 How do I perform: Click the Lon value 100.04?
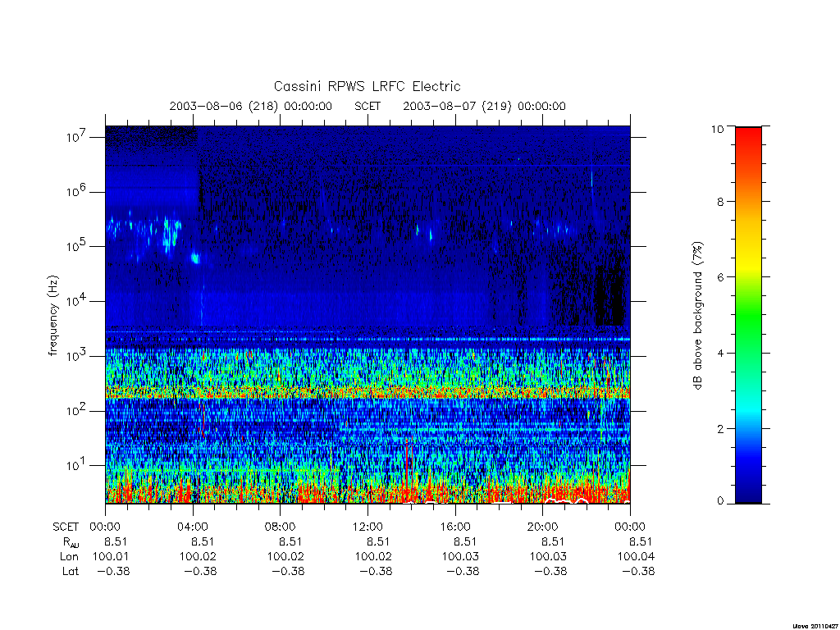tap(636, 557)
